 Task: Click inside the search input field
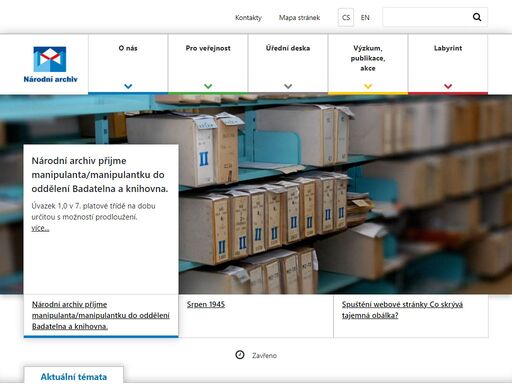[x=427, y=17]
